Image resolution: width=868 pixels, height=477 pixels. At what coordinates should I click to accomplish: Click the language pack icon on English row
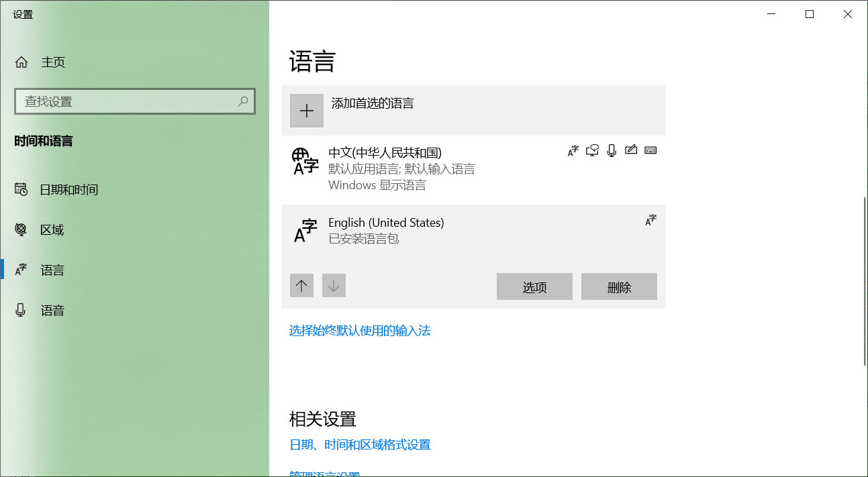pos(650,220)
